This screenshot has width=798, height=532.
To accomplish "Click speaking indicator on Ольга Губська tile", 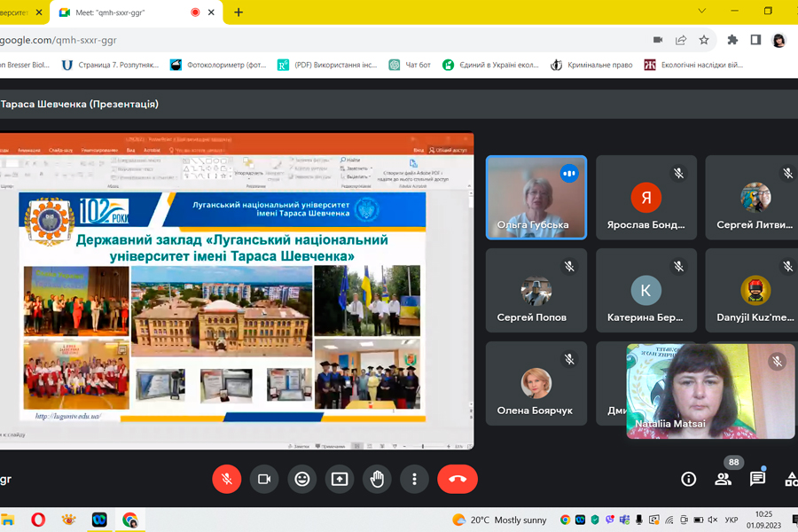I will (569, 174).
